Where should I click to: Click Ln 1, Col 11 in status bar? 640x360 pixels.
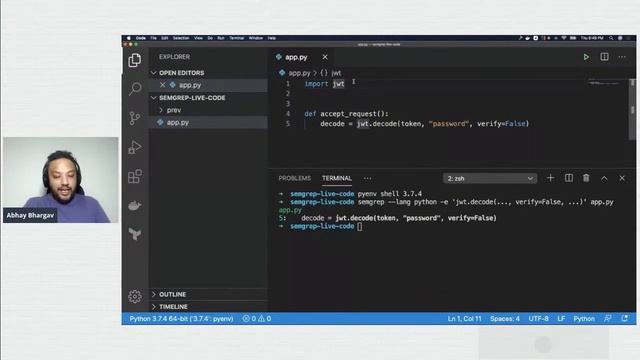[x=464, y=318]
